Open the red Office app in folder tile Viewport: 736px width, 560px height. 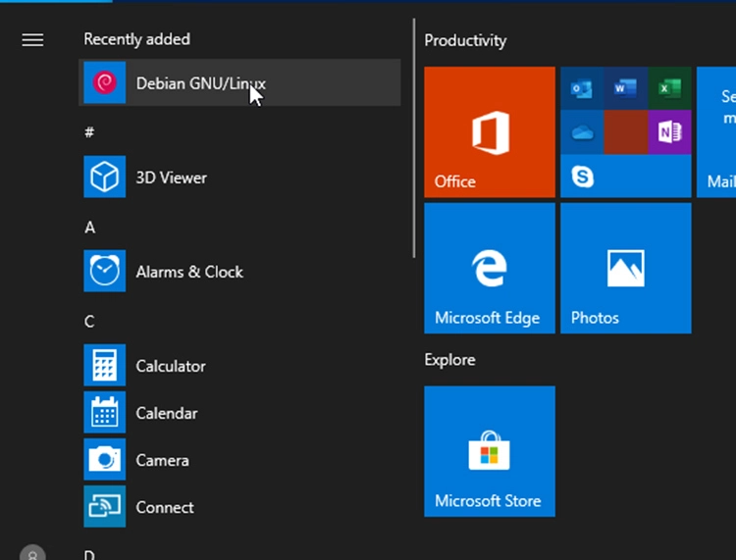pos(626,132)
